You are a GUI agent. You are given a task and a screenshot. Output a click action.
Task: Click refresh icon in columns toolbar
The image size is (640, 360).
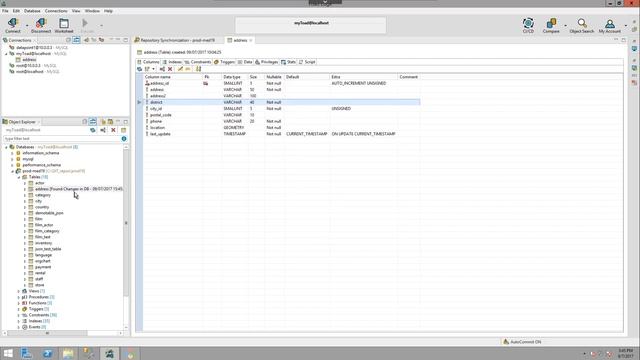point(140,69)
